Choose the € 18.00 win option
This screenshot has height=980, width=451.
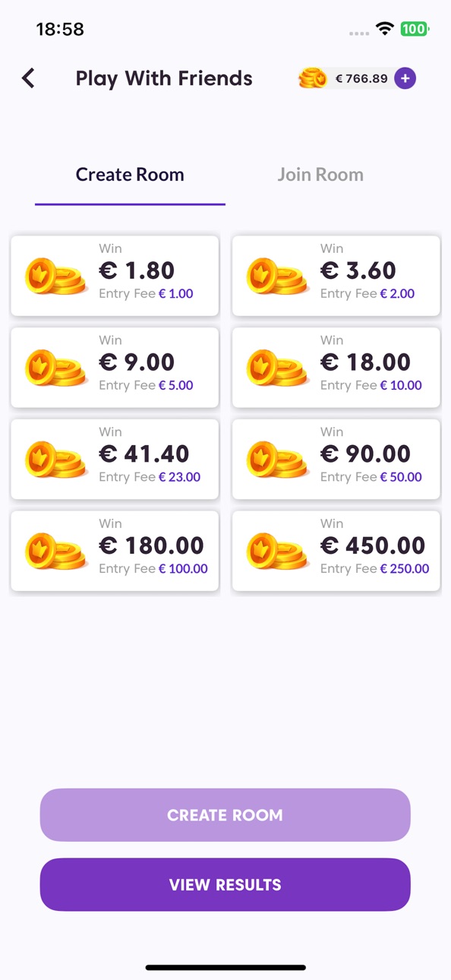(x=336, y=368)
